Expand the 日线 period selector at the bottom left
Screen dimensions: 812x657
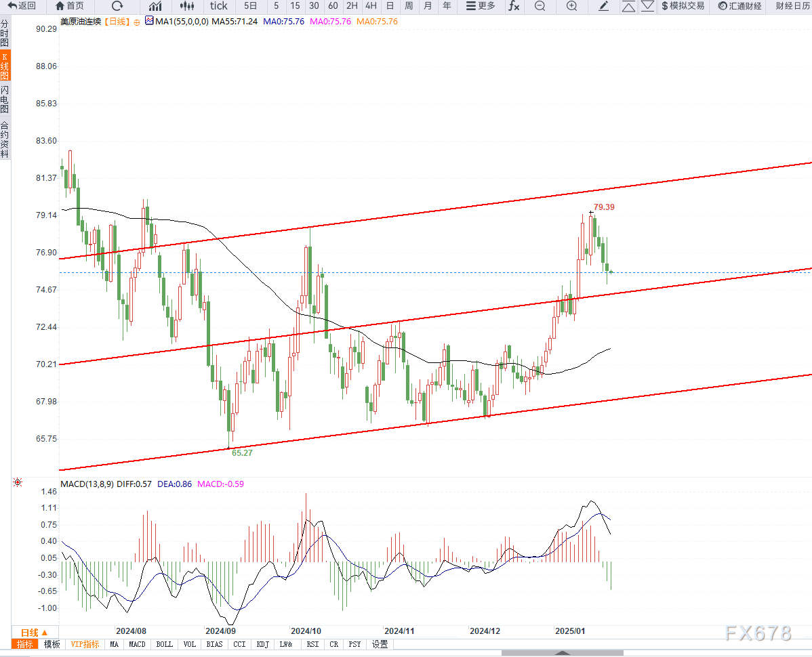click(34, 632)
